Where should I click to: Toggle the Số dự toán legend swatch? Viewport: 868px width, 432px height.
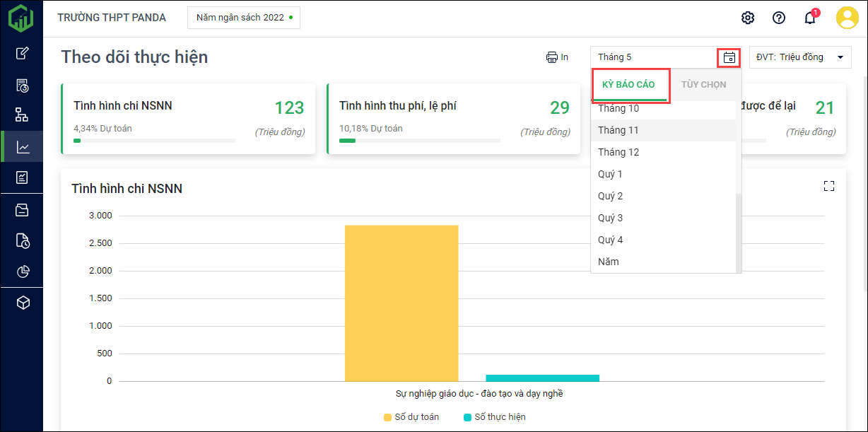(387, 417)
